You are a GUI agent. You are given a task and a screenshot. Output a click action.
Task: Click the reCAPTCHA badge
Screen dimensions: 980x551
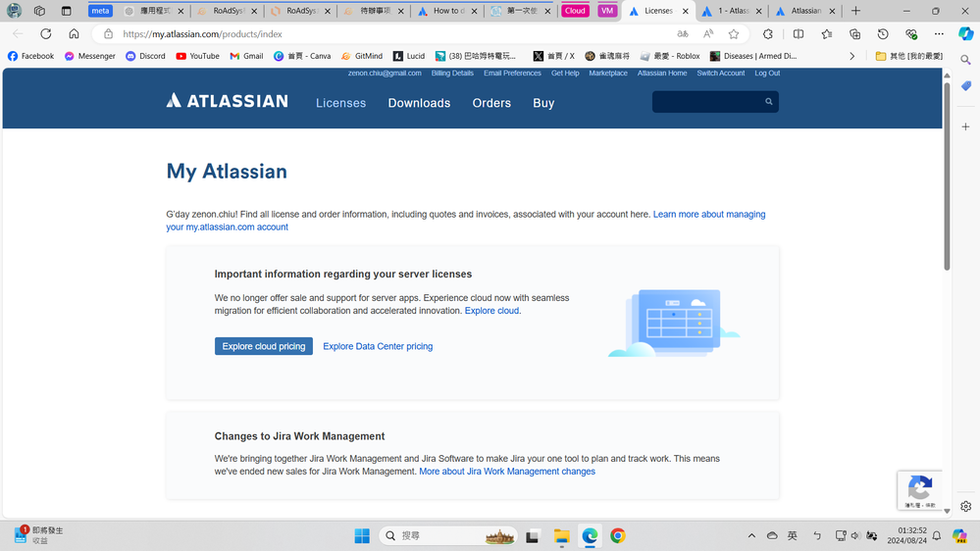tap(919, 490)
